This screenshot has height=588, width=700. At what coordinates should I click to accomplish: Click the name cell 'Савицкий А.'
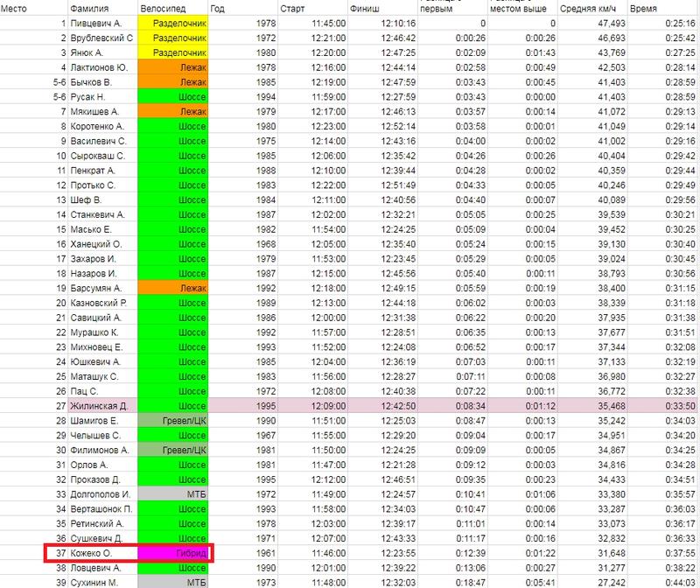pyautogui.click(x=103, y=318)
